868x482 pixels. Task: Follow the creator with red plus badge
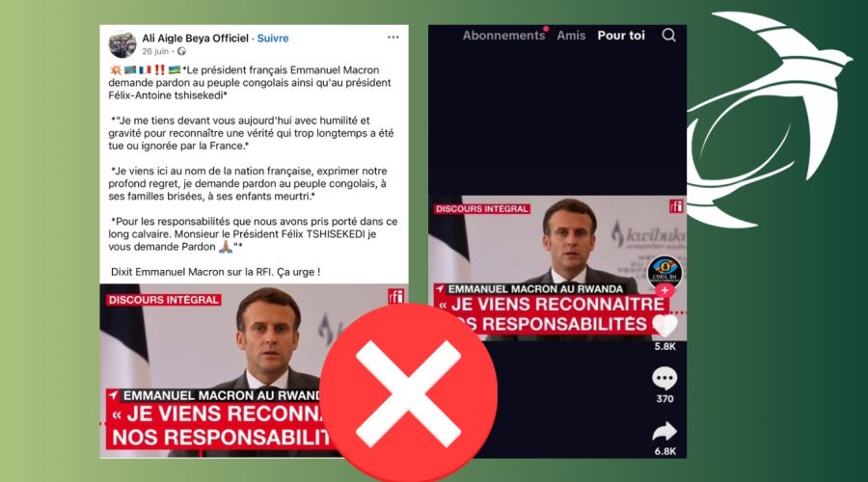point(665,290)
